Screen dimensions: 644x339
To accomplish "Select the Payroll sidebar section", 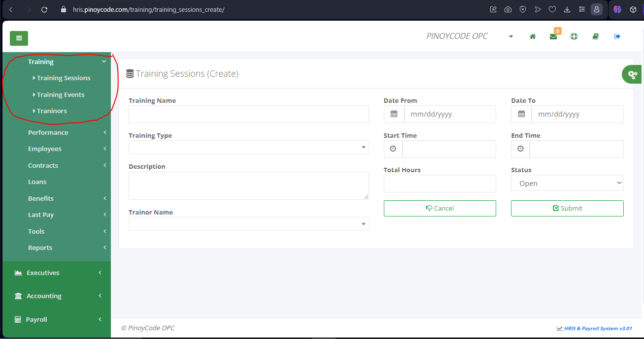I will tap(57, 319).
